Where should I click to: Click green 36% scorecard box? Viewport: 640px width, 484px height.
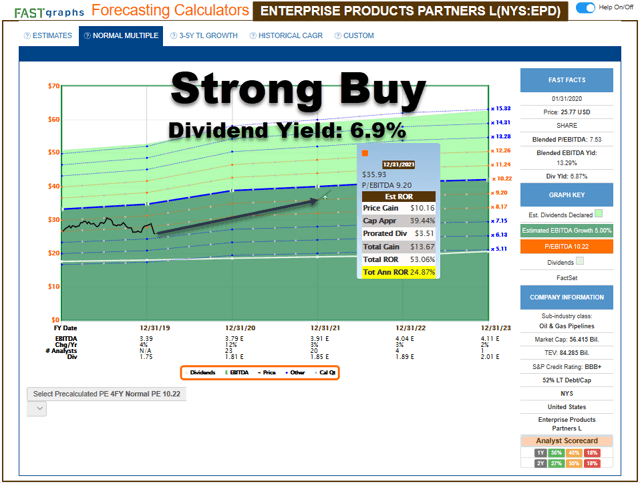click(556, 453)
